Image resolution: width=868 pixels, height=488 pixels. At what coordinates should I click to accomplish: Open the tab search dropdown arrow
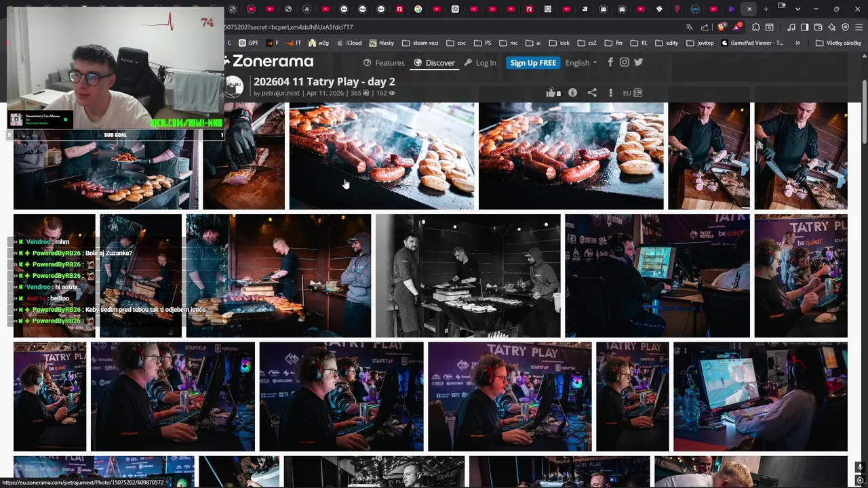coord(797,9)
